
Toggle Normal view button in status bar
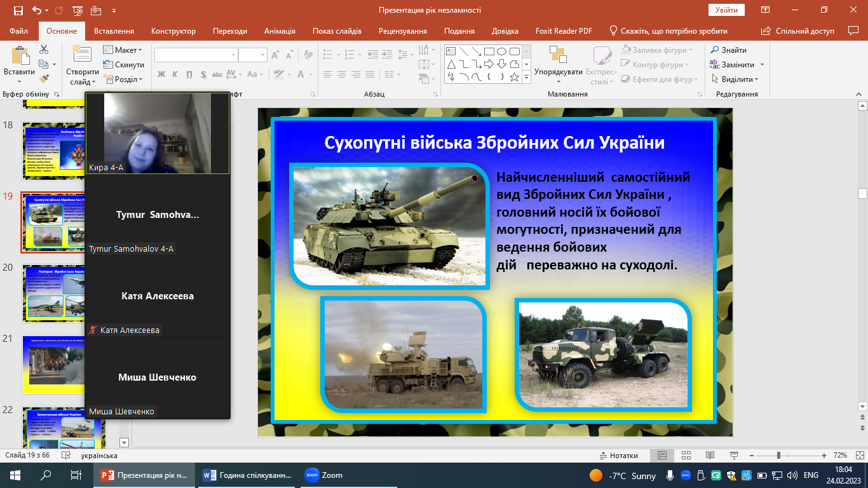coord(662,456)
